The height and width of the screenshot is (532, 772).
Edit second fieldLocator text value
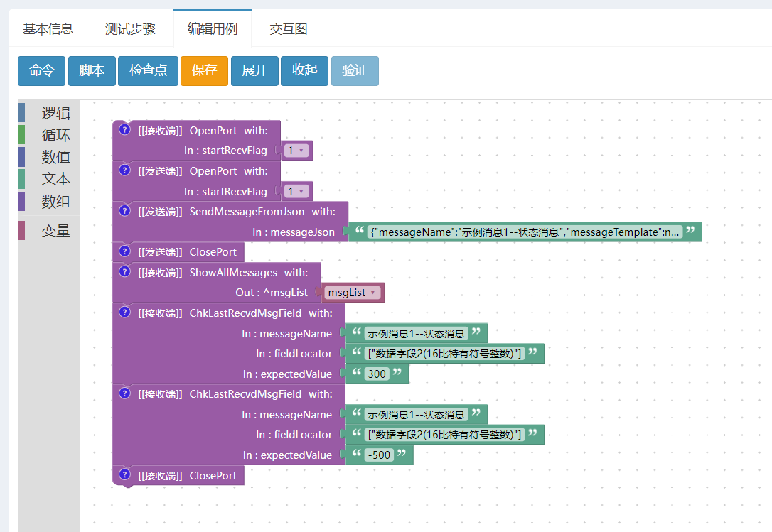pos(444,435)
